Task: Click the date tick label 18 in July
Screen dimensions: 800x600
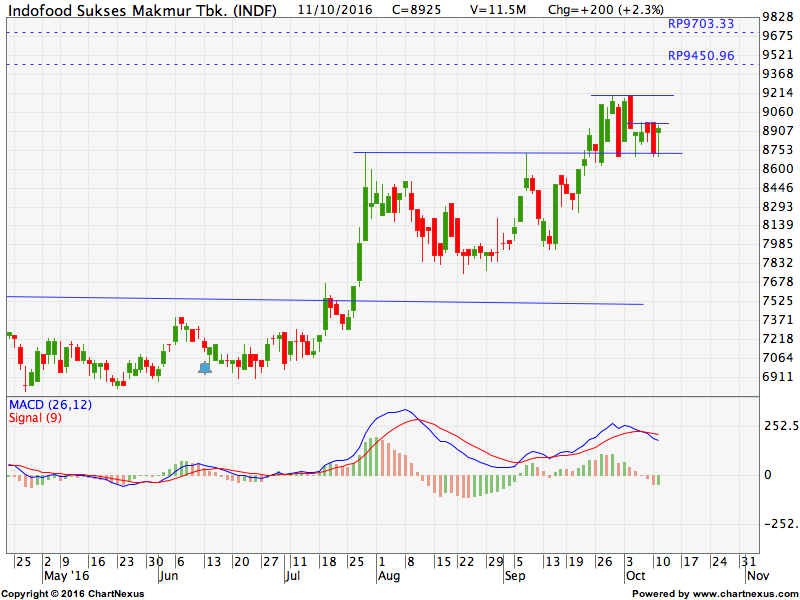Action: 329,562
